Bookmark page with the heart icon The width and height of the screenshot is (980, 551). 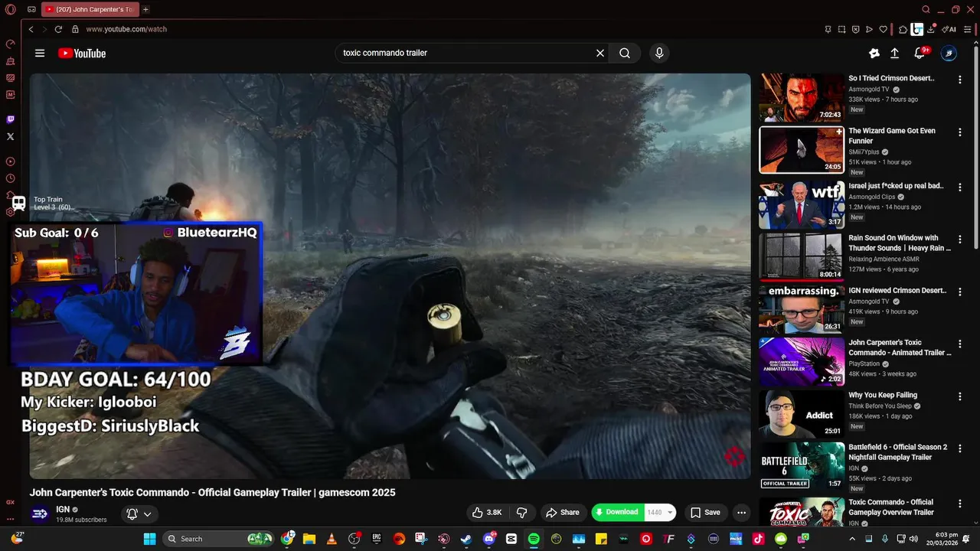tap(883, 29)
